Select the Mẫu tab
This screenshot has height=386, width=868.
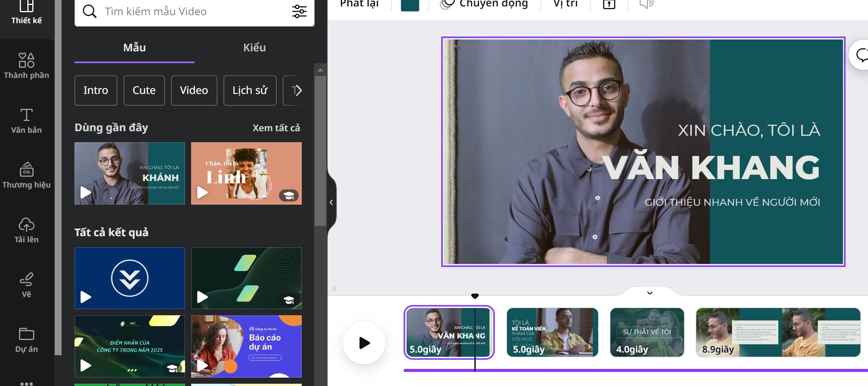(x=134, y=48)
